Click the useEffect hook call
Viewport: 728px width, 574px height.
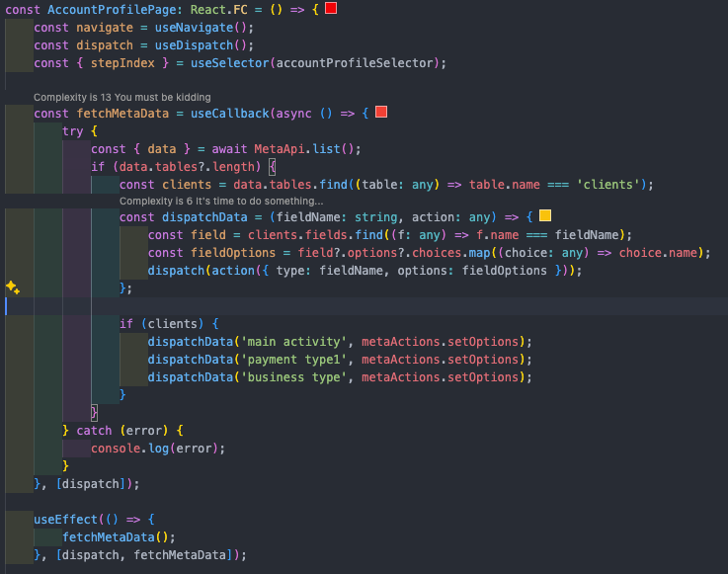pyautogui.click(x=65, y=520)
